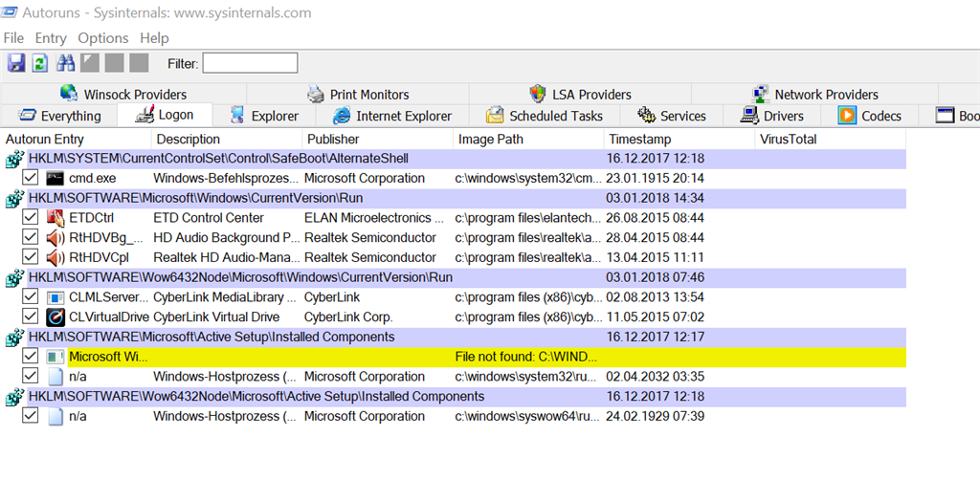Select 'Windows-Befehlsprozes...' description cell
The height and width of the screenshot is (480, 980).
point(226,178)
